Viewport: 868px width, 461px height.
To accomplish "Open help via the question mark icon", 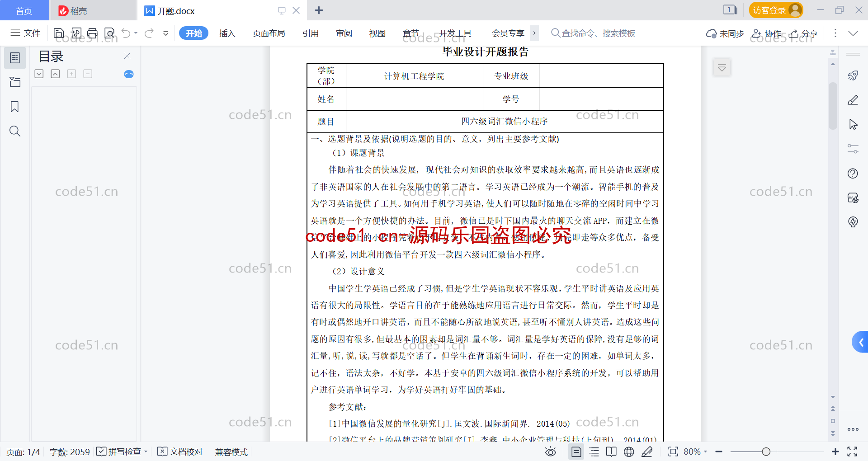I will 853,173.
